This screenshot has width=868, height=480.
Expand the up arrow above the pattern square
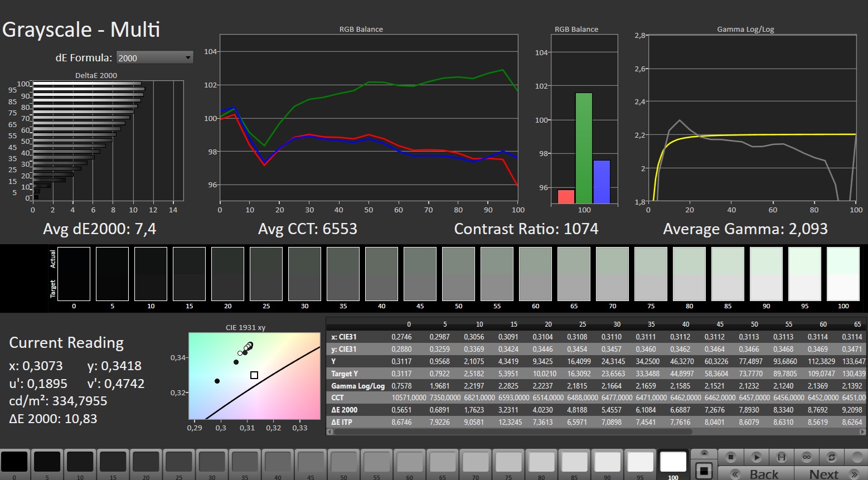point(704,453)
